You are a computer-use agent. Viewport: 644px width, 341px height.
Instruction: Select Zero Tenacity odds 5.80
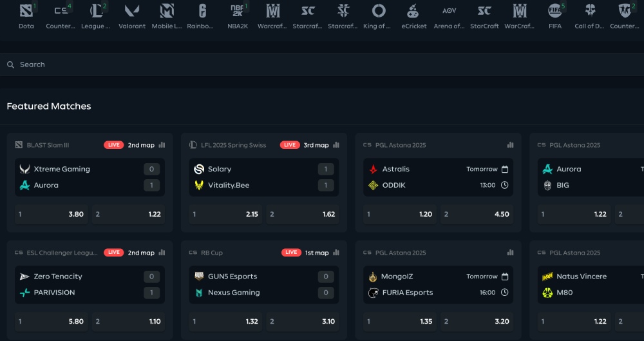tap(52, 322)
